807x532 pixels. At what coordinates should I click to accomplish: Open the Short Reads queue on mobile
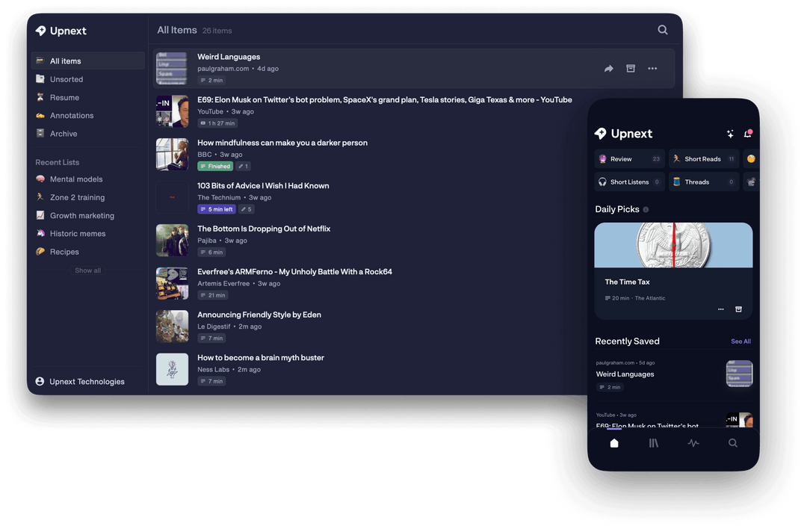pyautogui.click(x=704, y=159)
